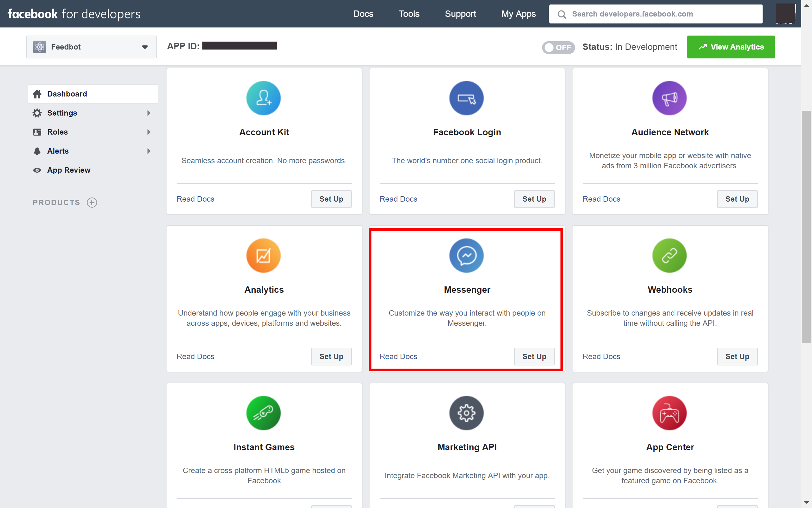Open Settings in the sidebar

click(93, 113)
